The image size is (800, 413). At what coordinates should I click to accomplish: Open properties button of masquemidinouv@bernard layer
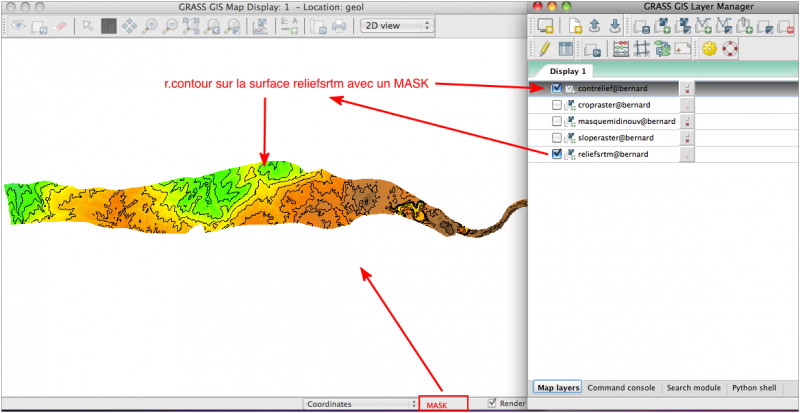pos(688,121)
